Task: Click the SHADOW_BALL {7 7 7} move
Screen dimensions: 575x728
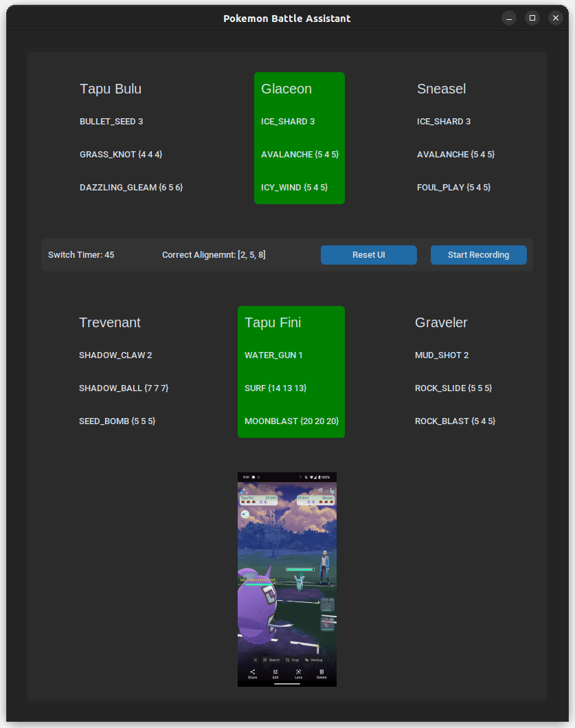Action: coord(124,388)
